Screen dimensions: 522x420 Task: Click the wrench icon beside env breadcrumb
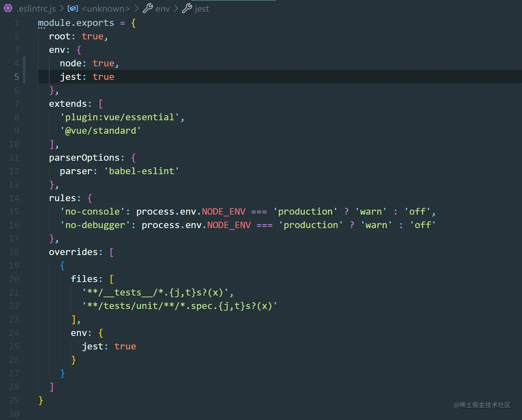(x=148, y=8)
